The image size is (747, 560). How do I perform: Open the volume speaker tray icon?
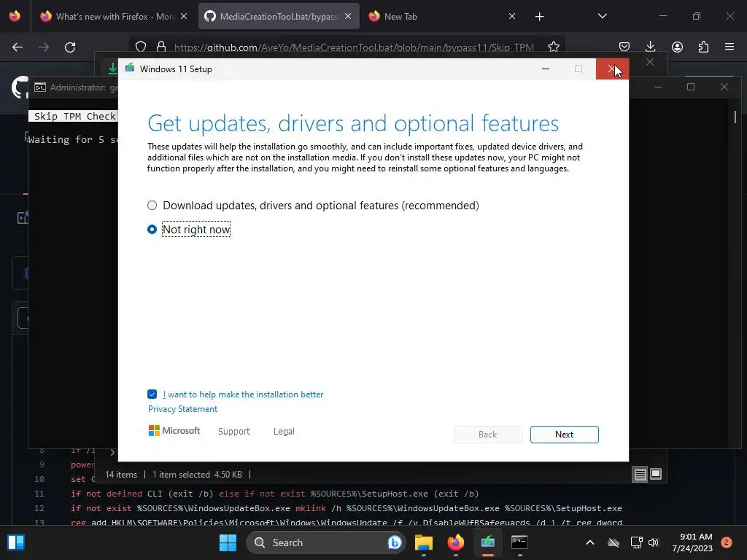[x=654, y=542]
